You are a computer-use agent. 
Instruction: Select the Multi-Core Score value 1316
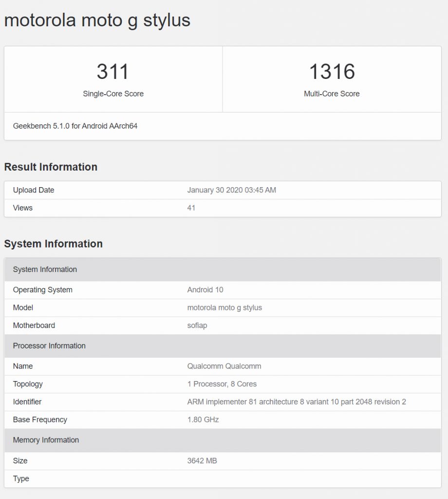click(332, 72)
